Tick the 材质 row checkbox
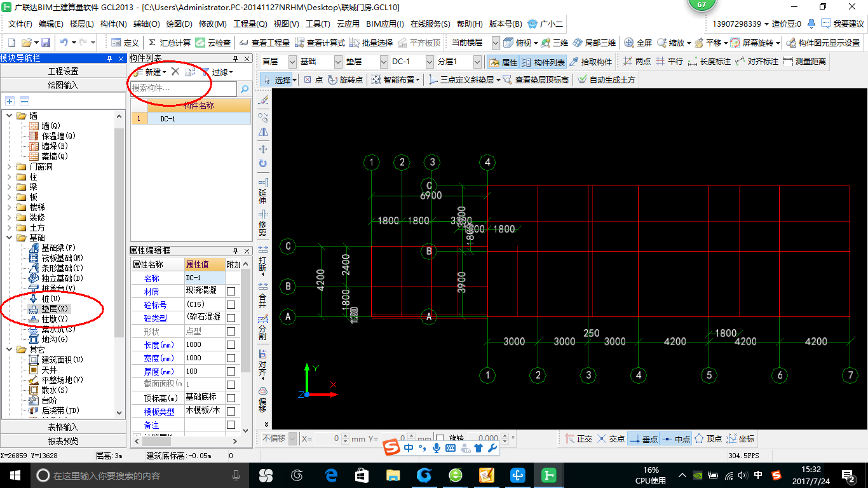This screenshot has height=488, width=868. 231,291
